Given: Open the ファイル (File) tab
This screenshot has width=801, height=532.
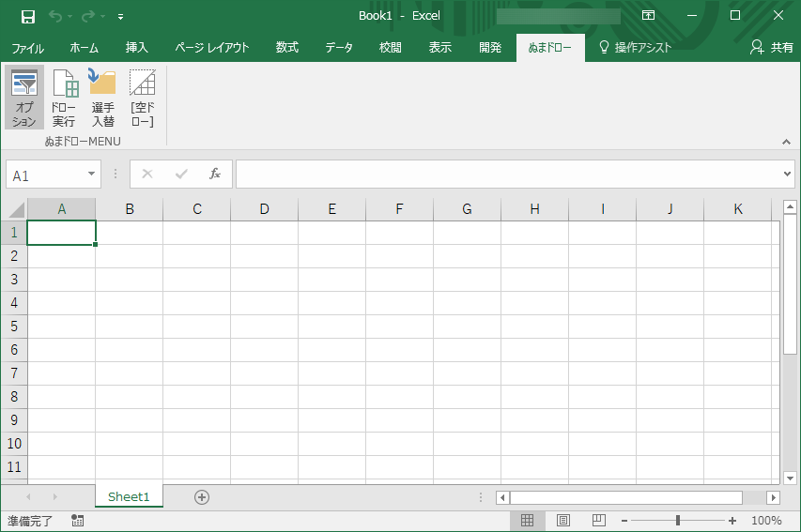Looking at the screenshot, I should (27, 48).
